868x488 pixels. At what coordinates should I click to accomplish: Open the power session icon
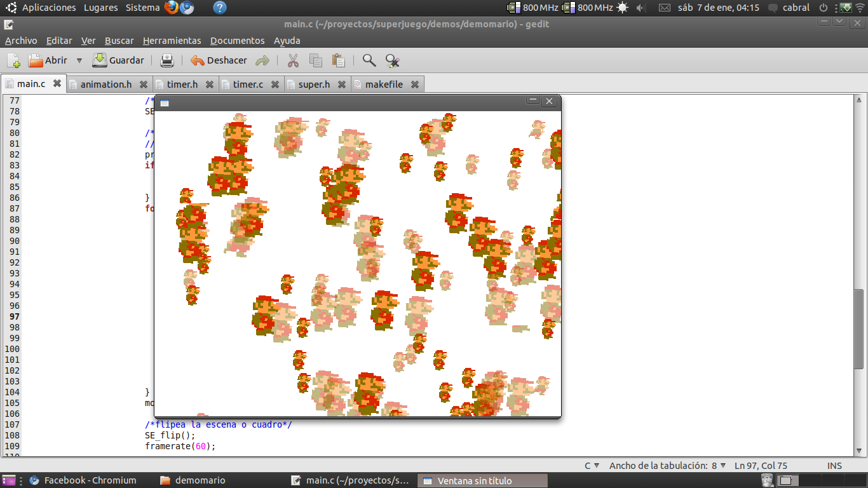(824, 8)
